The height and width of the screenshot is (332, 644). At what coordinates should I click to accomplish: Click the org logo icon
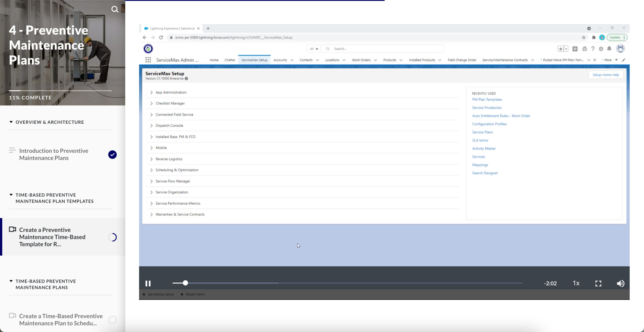pos(148,49)
